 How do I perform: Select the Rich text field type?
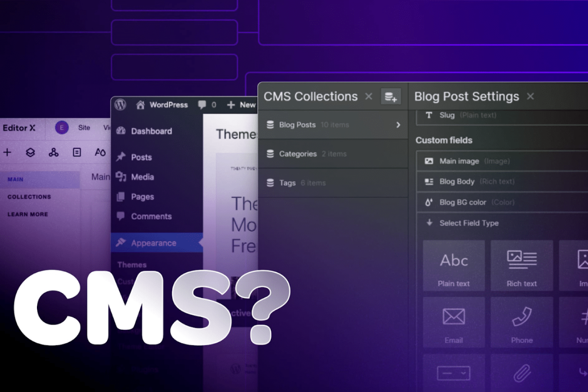522,266
